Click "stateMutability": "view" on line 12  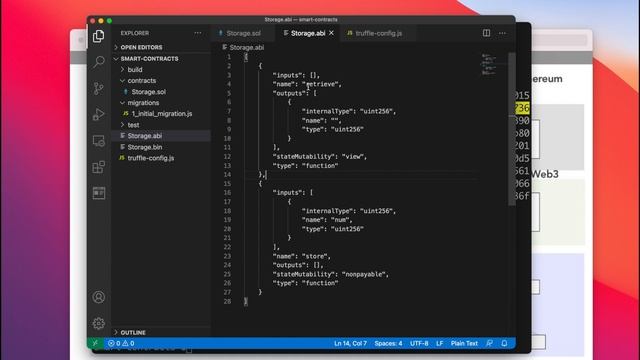[319, 157]
